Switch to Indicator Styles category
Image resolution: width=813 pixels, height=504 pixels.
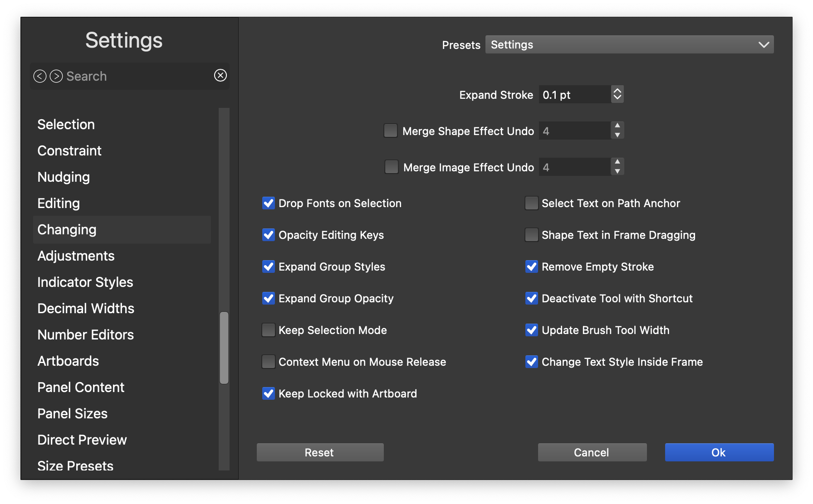[85, 282]
